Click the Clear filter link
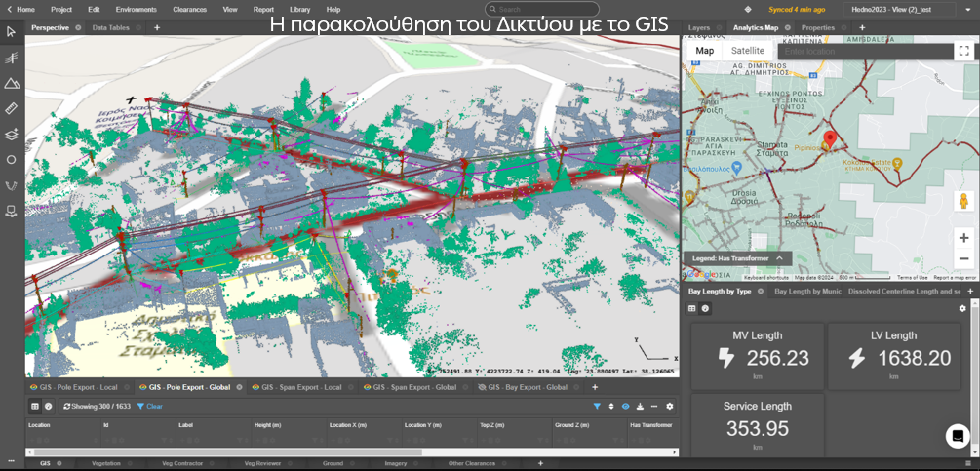The width and height of the screenshot is (980, 471). [150, 406]
